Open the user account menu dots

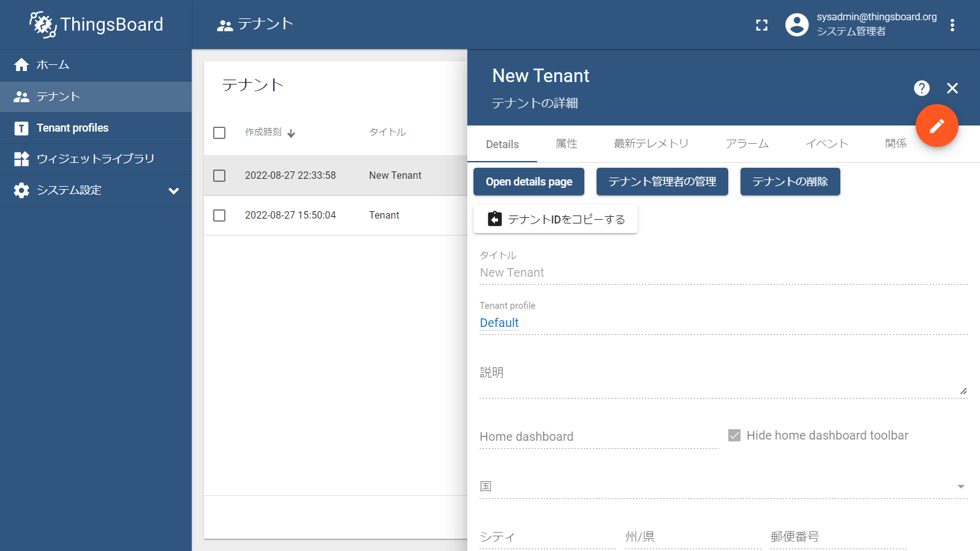[952, 25]
